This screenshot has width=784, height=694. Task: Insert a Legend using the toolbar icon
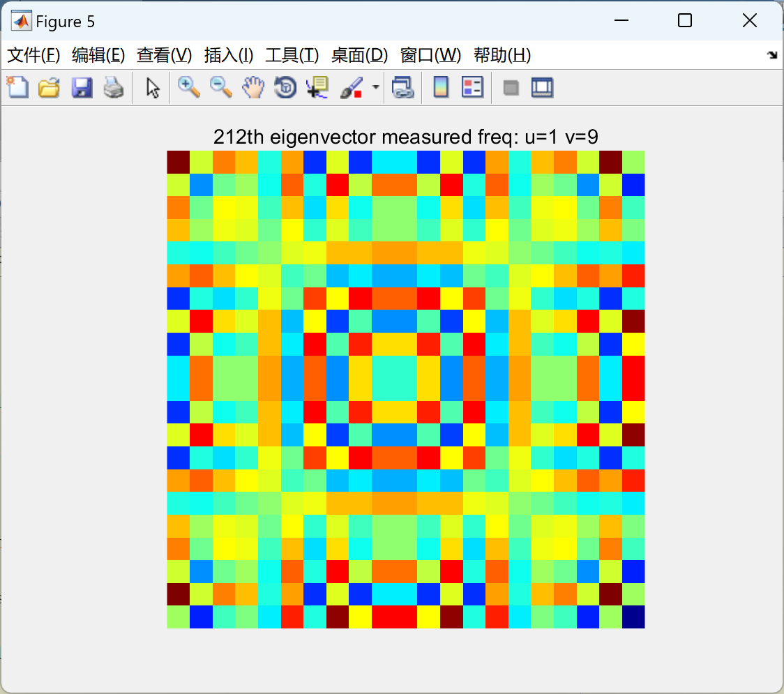(x=472, y=87)
